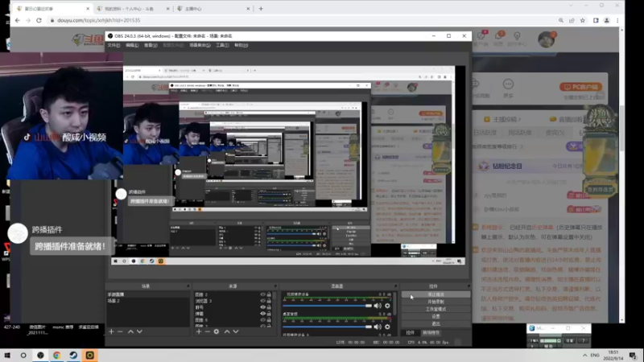Pop out the Scenes dock panel

click(x=188, y=286)
